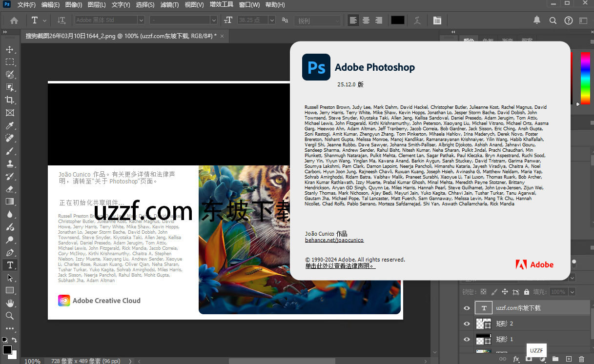Hide the uzzf.com东坡下载 text layer
594x364 pixels.
click(467, 308)
